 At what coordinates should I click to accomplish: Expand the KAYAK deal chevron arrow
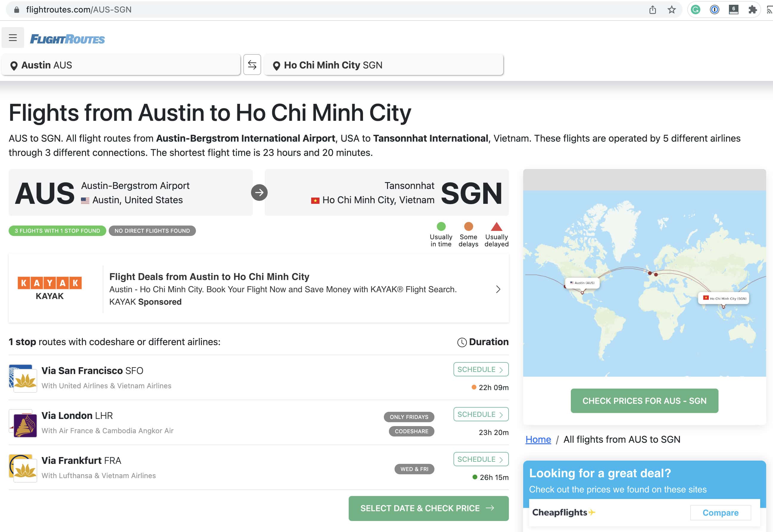tap(498, 289)
